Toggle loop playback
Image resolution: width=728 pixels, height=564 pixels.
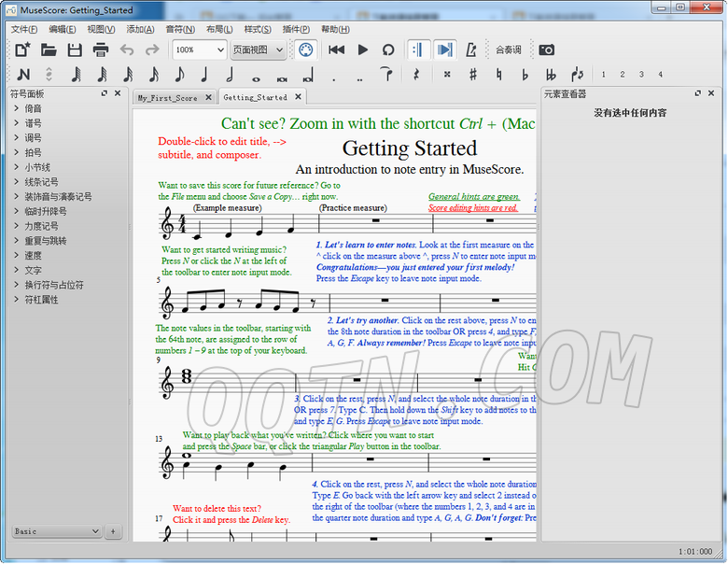(388, 49)
